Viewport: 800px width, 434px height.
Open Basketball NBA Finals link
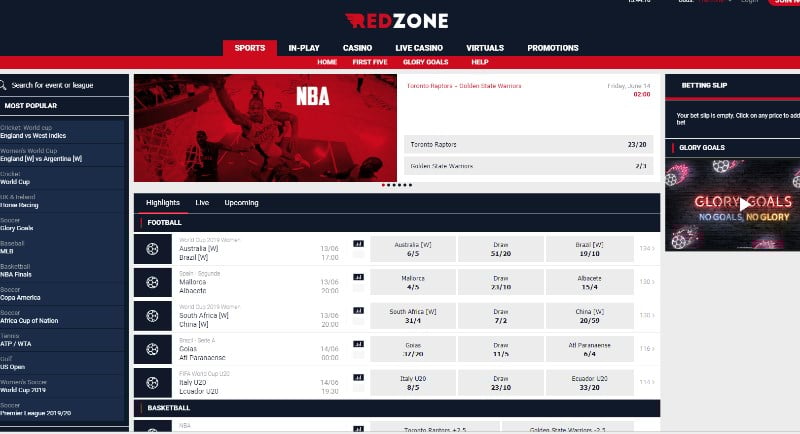[62, 270]
